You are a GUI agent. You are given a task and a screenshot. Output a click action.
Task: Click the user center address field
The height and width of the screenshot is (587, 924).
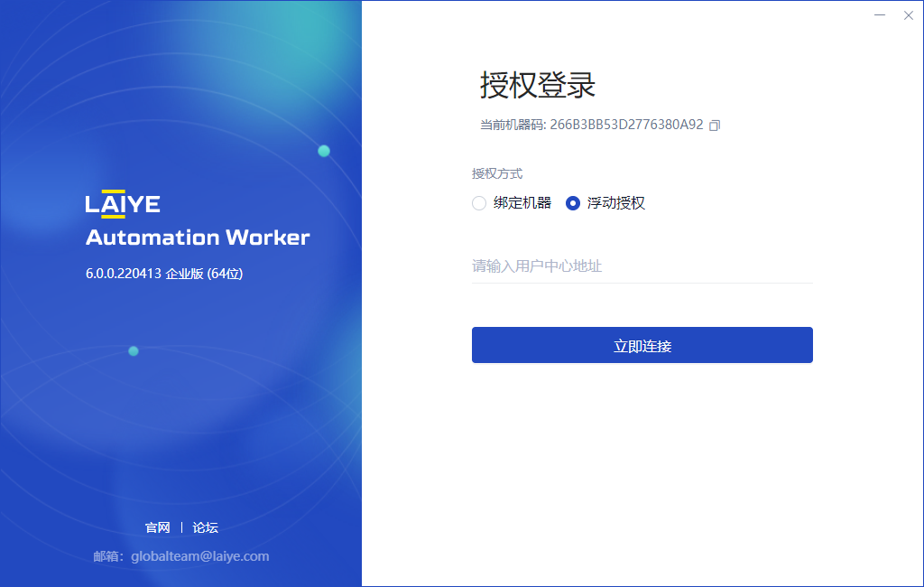coord(642,266)
